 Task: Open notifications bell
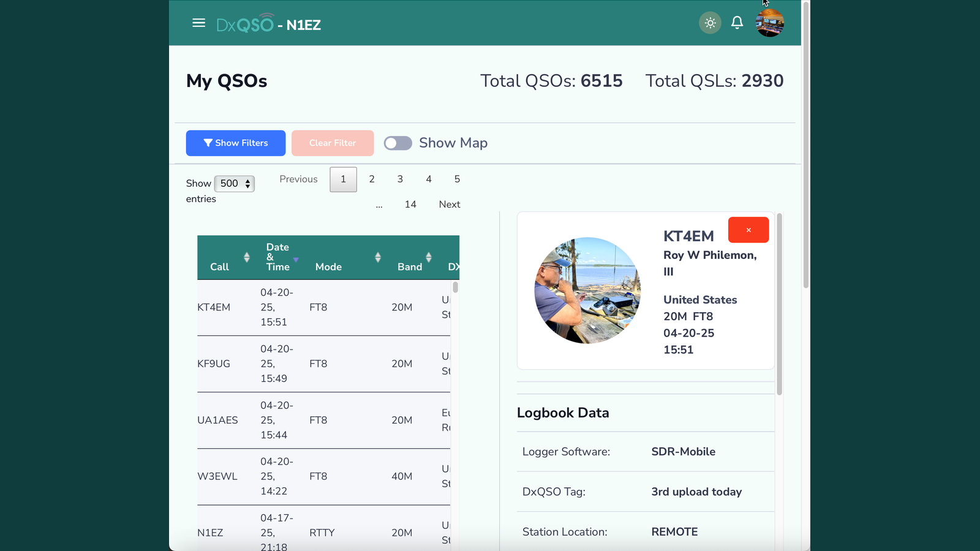tap(737, 23)
